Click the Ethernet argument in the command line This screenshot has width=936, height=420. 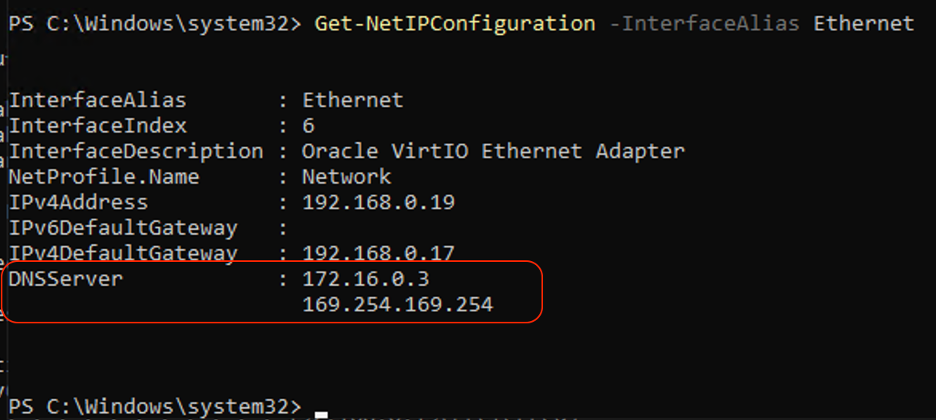[x=864, y=23]
